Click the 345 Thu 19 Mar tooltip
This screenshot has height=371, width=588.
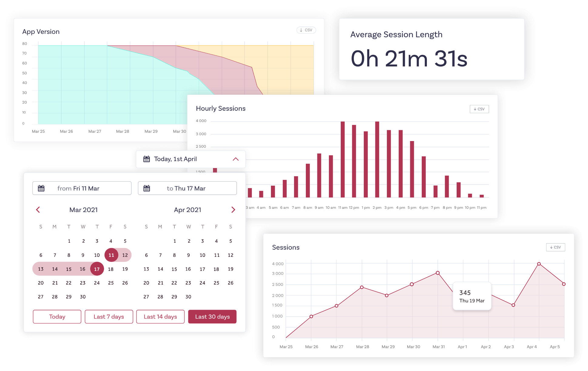click(472, 296)
